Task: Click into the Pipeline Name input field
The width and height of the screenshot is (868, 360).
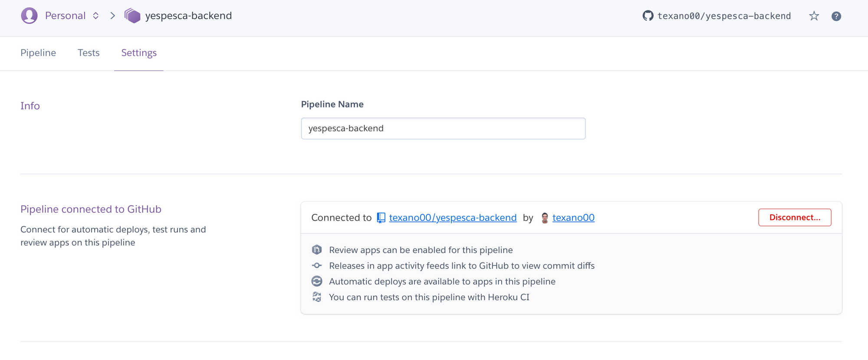Action: pyautogui.click(x=443, y=128)
